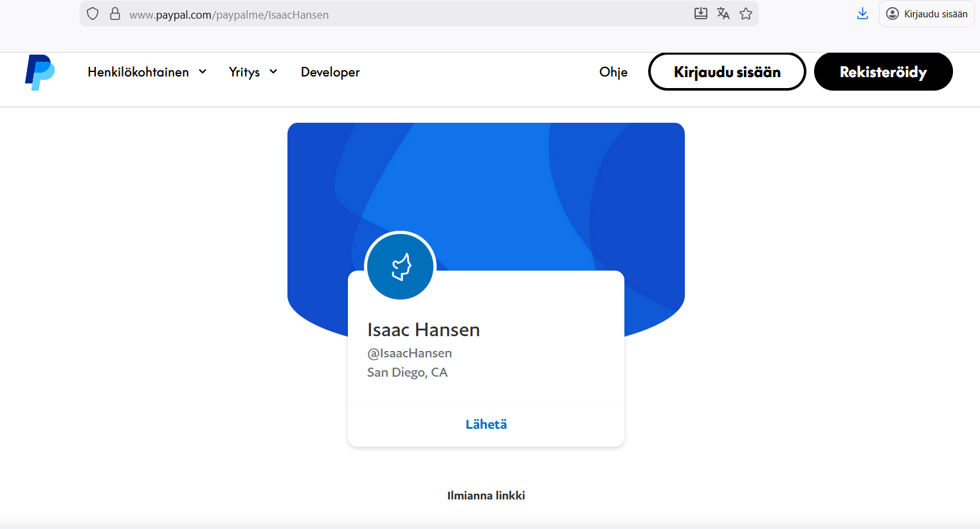980x529 pixels.
Task: Click the browser account Kirjaudu sisään button
Action: pos(927,14)
